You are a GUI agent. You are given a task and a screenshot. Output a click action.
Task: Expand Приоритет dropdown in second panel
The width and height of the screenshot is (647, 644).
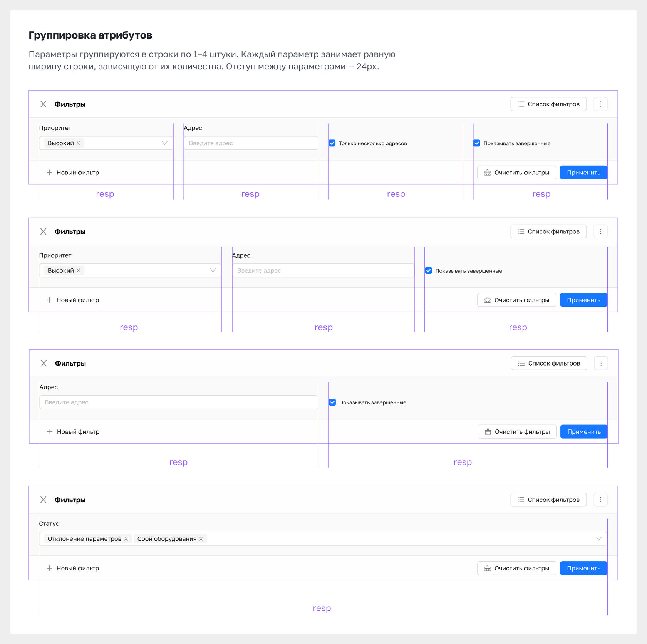click(213, 270)
